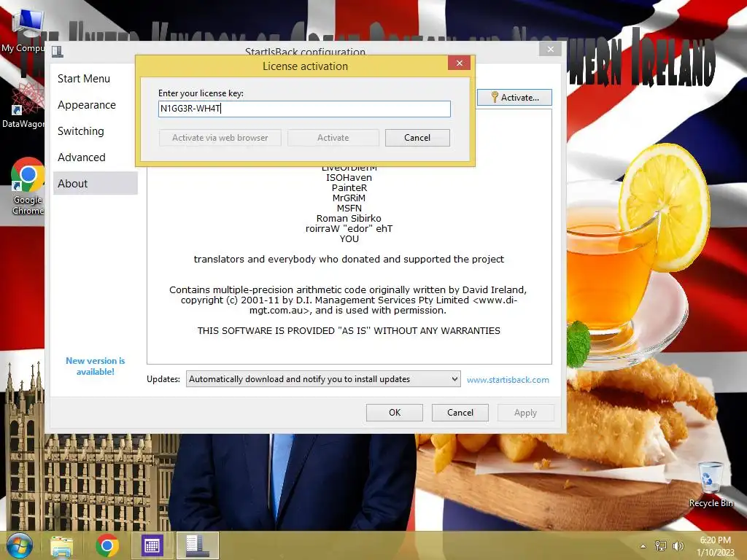Image resolution: width=747 pixels, height=560 pixels.
Task: Select the My Computer desktop icon
Action: (x=23, y=31)
